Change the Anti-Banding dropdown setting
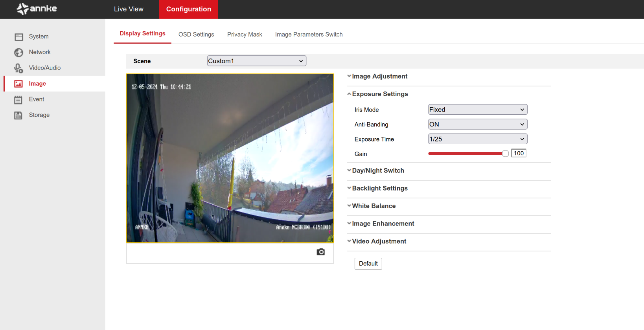This screenshot has width=644, height=330. point(477,125)
